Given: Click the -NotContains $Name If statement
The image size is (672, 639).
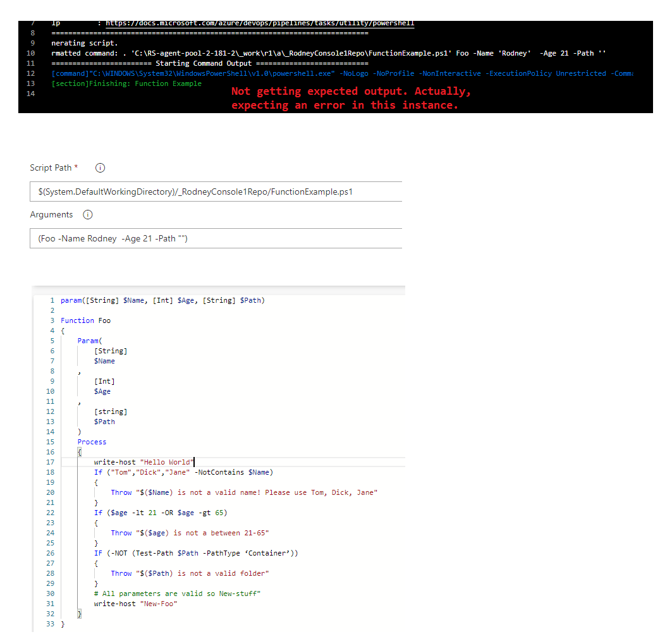Looking at the screenshot, I should (x=183, y=472).
